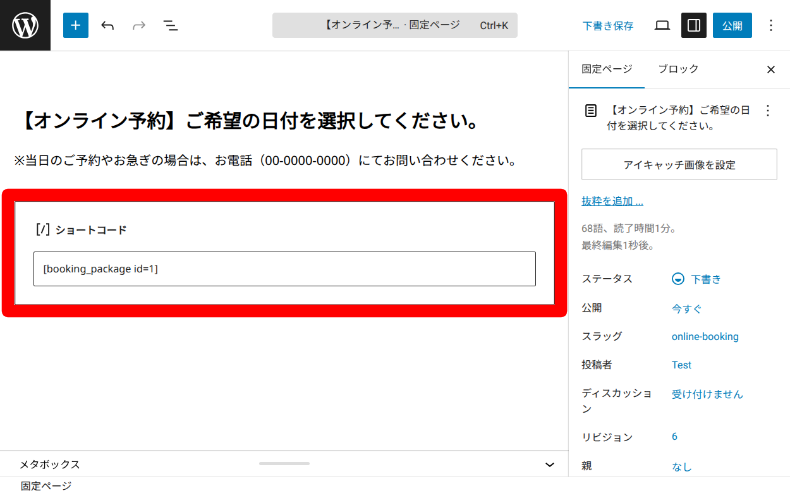Open the block inserter plus button
This screenshot has width=790, height=496.
click(76, 25)
